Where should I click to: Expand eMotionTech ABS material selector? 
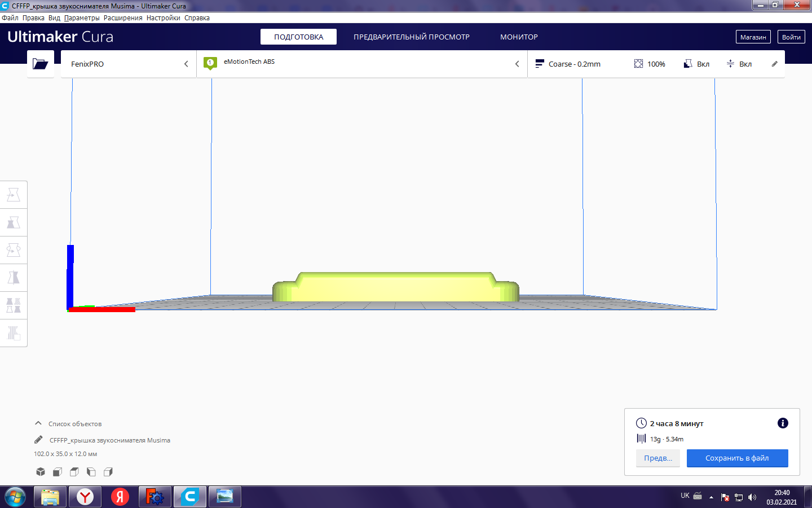click(362, 64)
